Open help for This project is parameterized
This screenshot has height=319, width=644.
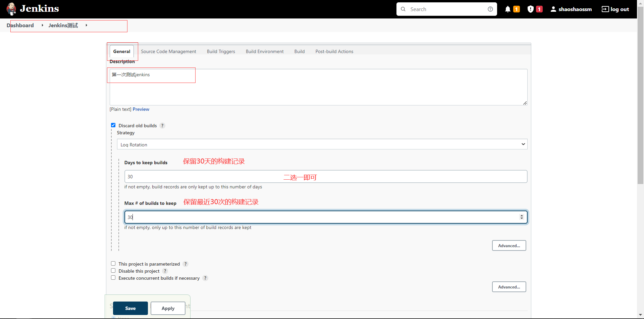185,264
